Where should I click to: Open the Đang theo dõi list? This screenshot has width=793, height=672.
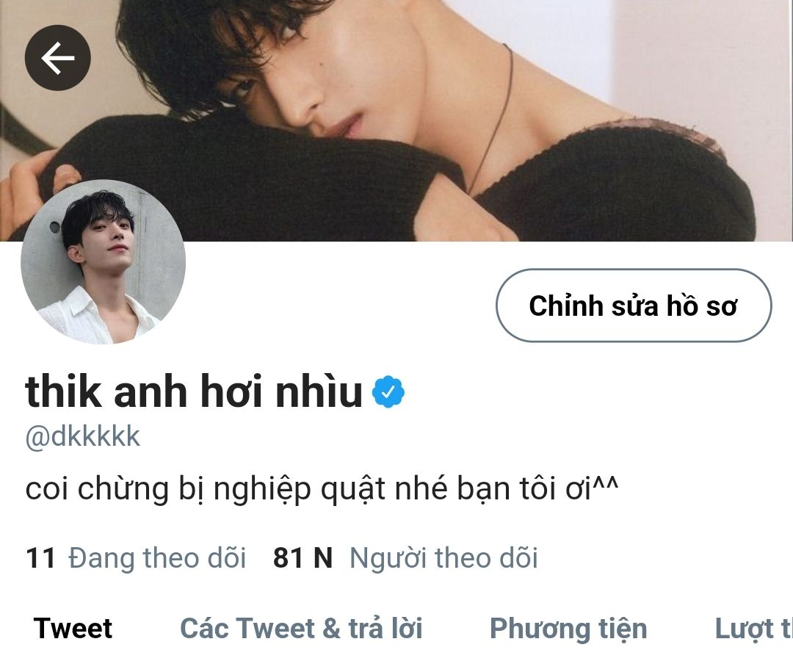157,558
